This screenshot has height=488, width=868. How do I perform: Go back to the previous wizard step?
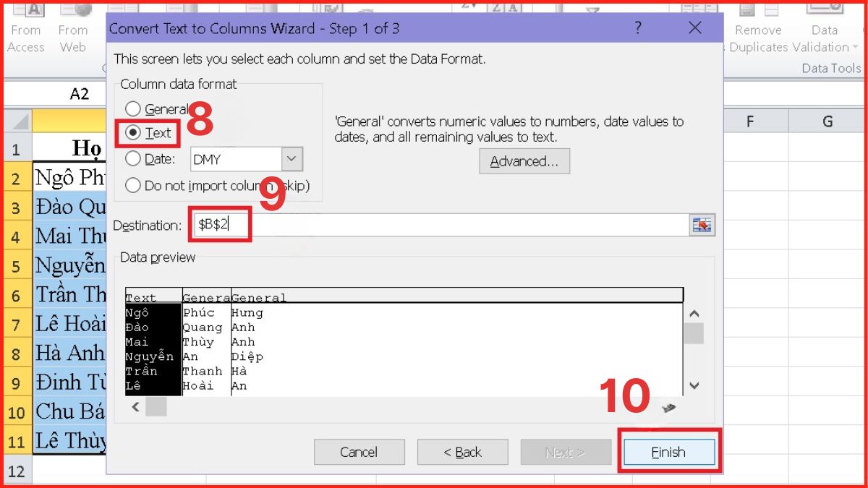[x=462, y=451]
